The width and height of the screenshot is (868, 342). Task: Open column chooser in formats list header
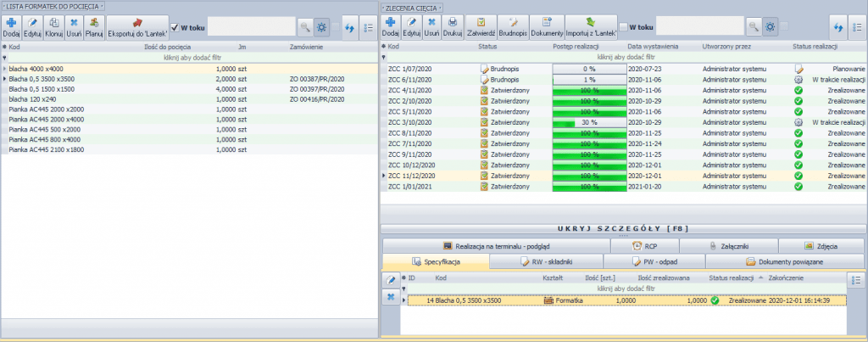(x=4, y=48)
